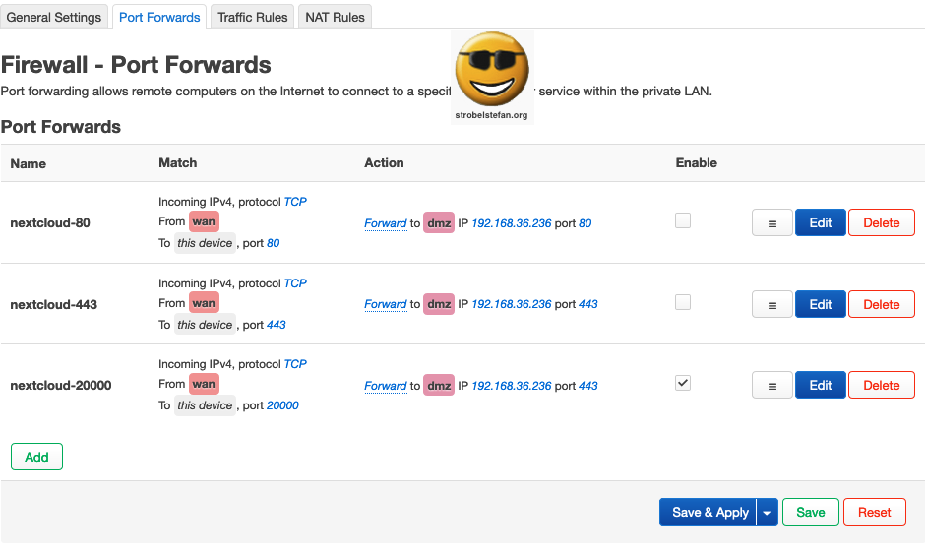The width and height of the screenshot is (925, 560).
Task: Open the Traffic Rules tab
Action: coord(253,17)
